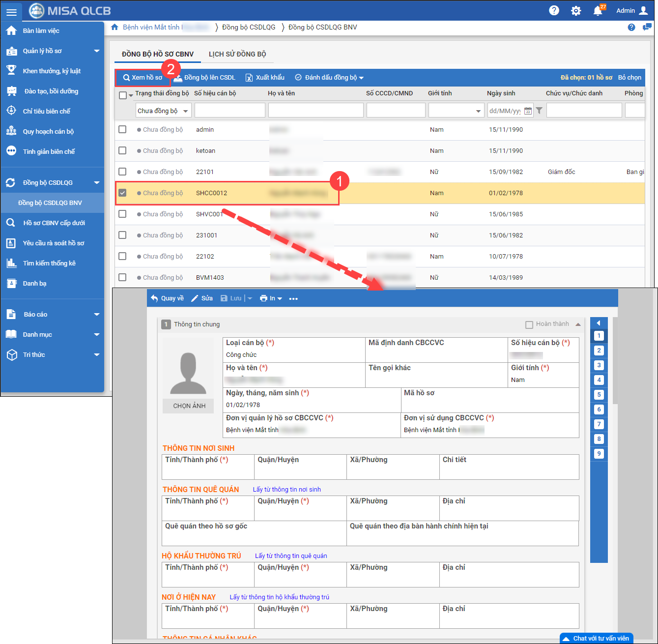Click Đồng bộ lên CSDL button

click(204, 77)
